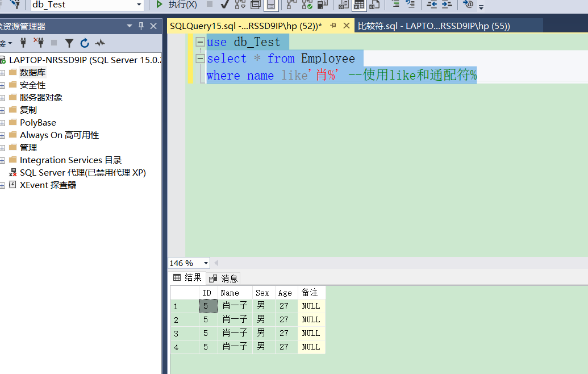The width and height of the screenshot is (588, 374).
Task: Click the connect plug icon in Object Explorer
Action: tap(23, 43)
